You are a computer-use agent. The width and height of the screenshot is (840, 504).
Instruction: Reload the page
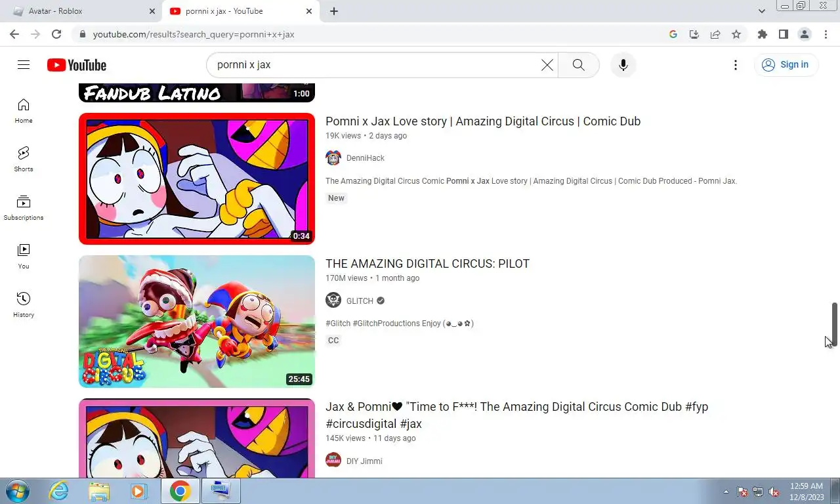56,34
